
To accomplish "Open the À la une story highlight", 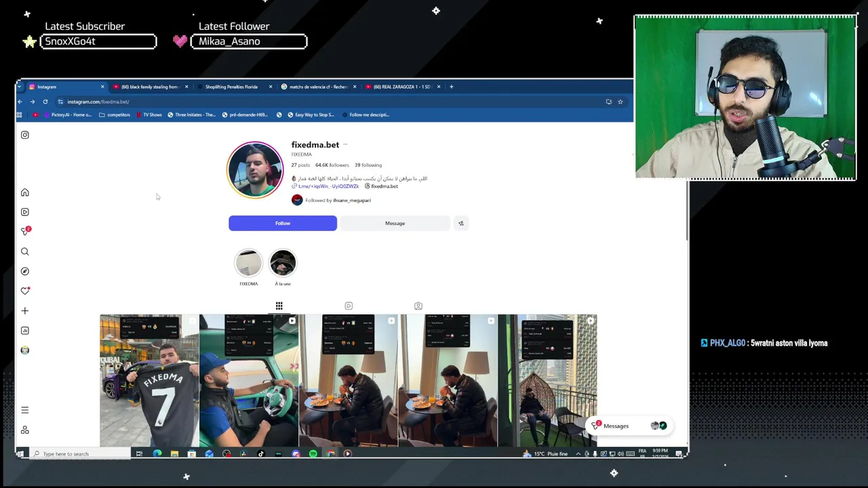I will pyautogui.click(x=283, y=268).
